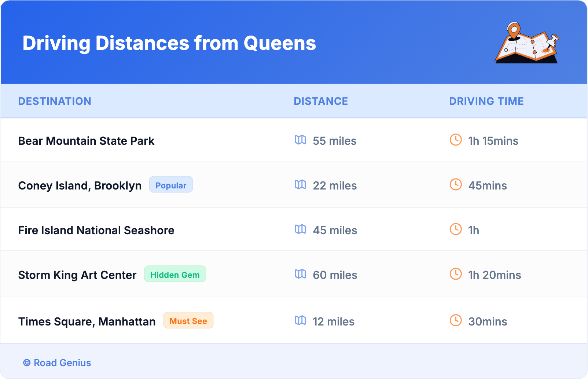Select the Must See badge
The height and width of the screenshot is (379, 588).
[188, 321]
